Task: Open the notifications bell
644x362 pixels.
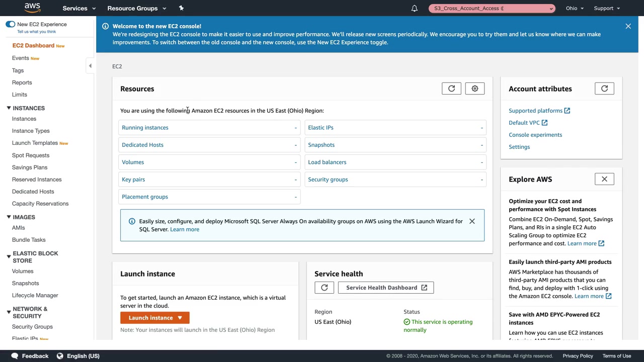Action: coord(415,8)
